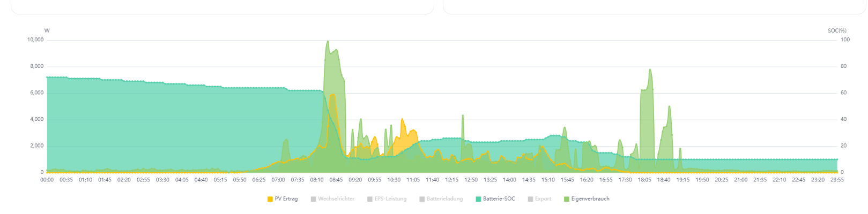Click the 18:05 time axis label
This screenshot has width=868, height=214.
click(x=644, y=180)
